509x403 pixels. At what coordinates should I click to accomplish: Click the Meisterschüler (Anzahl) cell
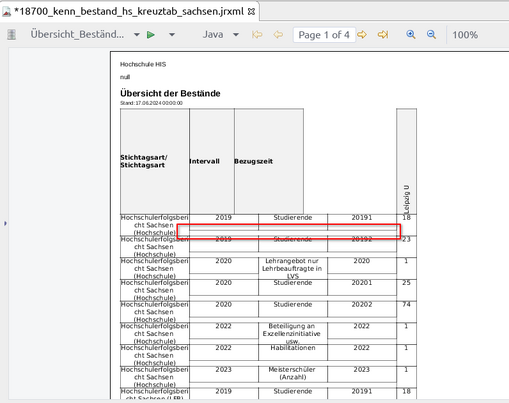[x=293, y=373]
